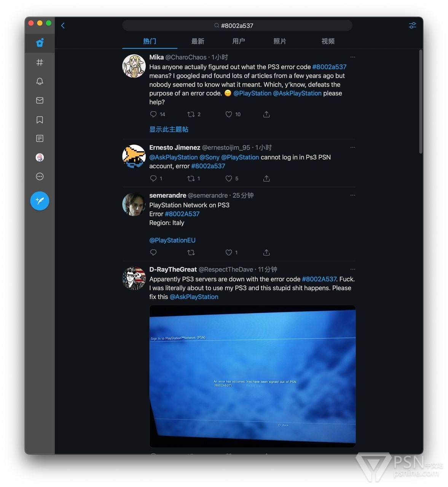
Task: Click the #8002a537 search field
Action: click(x=237, y=25)
